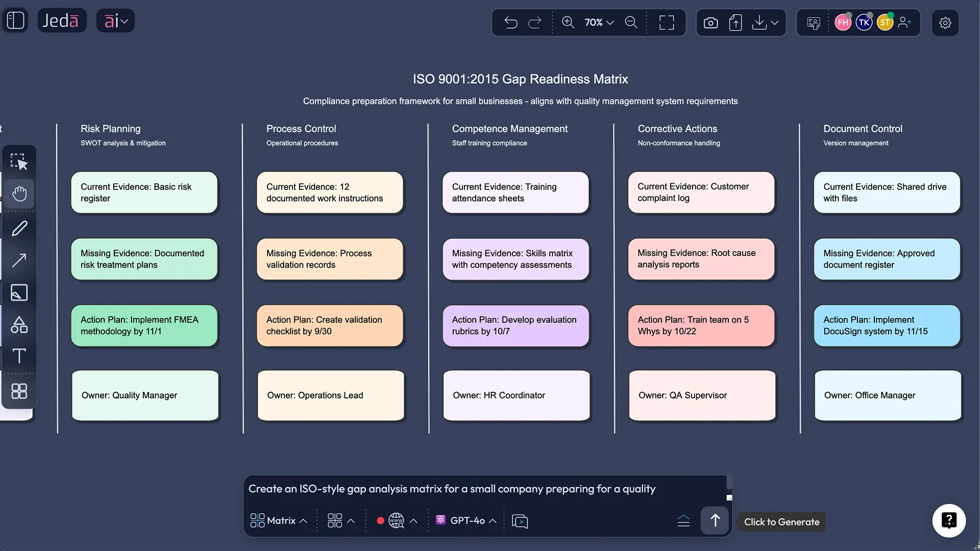Open the zoom level 70% dropdown
The width and height of the screenshot is (980, 551).
pyautogui.click(x=598, y=22)
